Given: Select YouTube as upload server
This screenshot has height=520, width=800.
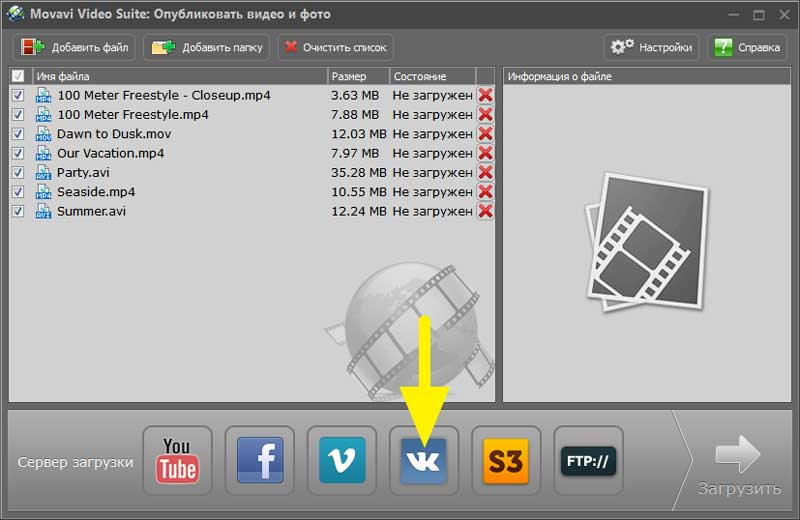Looking at the screenshot, I should (178, 460).
